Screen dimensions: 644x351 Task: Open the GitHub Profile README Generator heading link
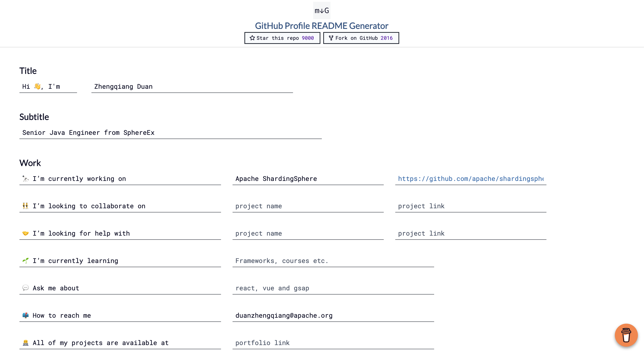(321, 26)
